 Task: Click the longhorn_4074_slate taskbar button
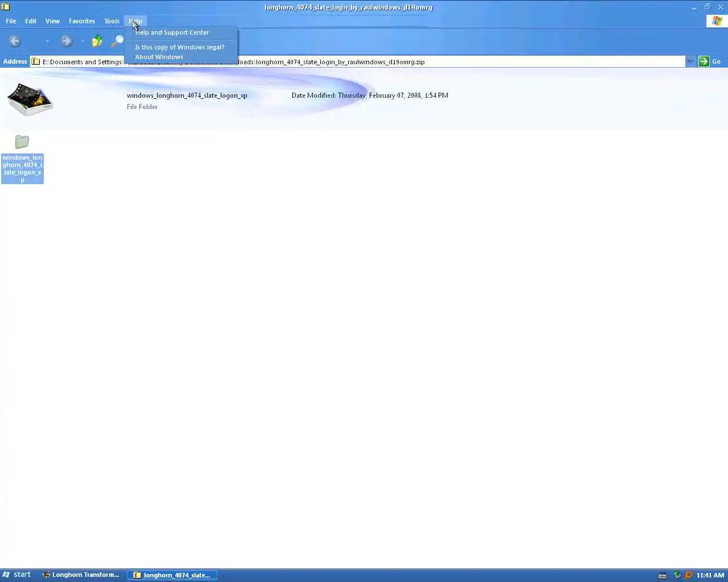point(172,575)
